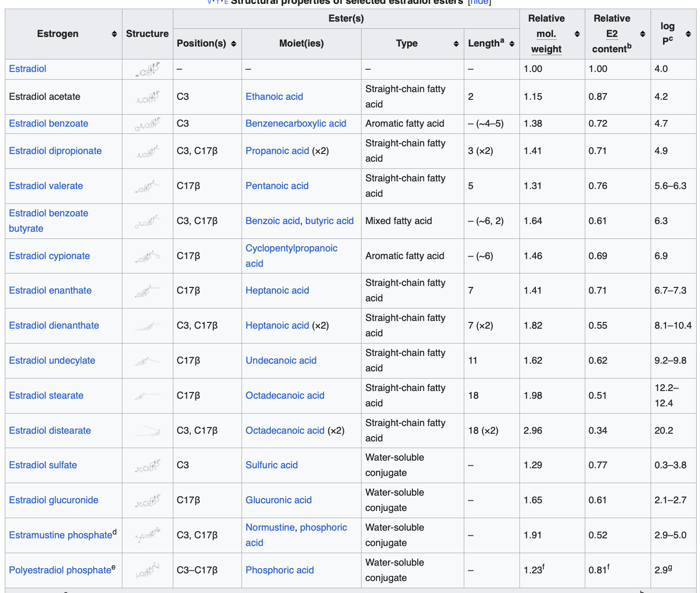Viewport: 700px width, 593px height.
Task: Go to Cyclopentylpropanoic acid page
Action: [x=291, y=249]
